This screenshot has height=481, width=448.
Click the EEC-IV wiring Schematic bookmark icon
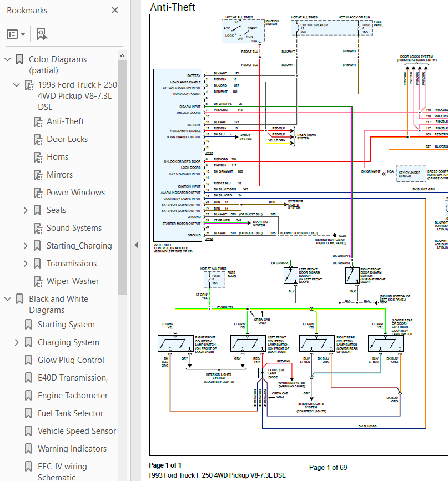[x=28, y=467]
